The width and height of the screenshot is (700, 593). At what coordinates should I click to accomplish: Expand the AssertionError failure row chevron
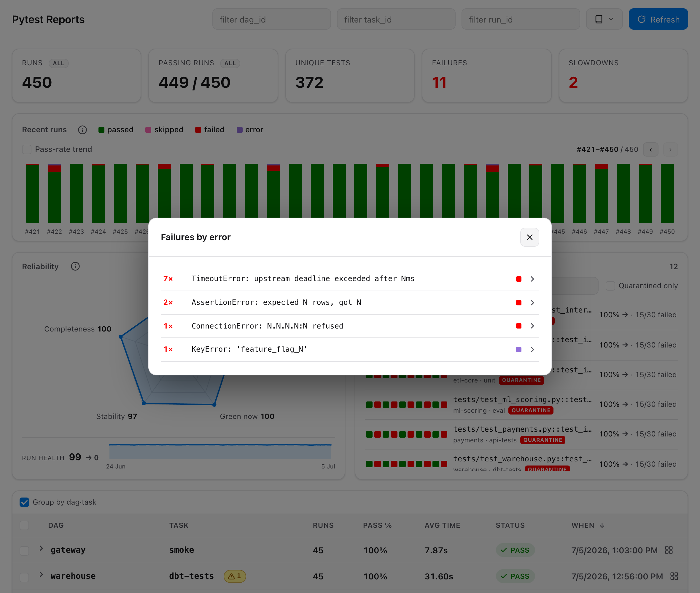(532, 302)
